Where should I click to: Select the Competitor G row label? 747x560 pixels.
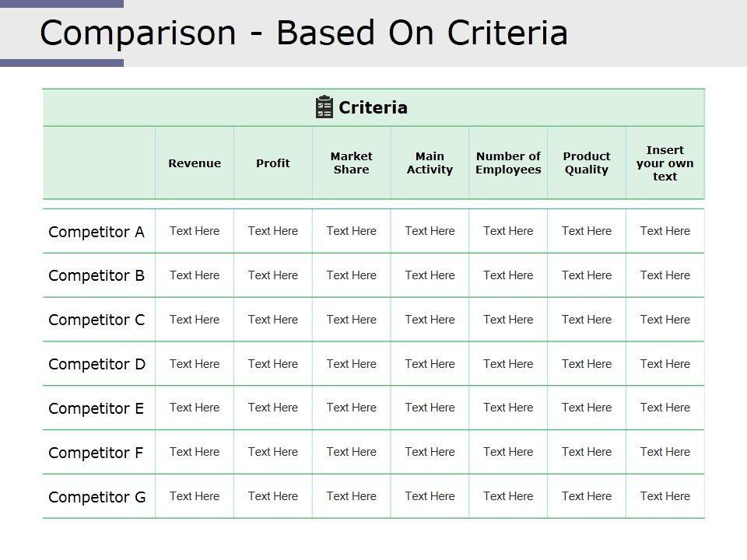[x=96, y=497]
